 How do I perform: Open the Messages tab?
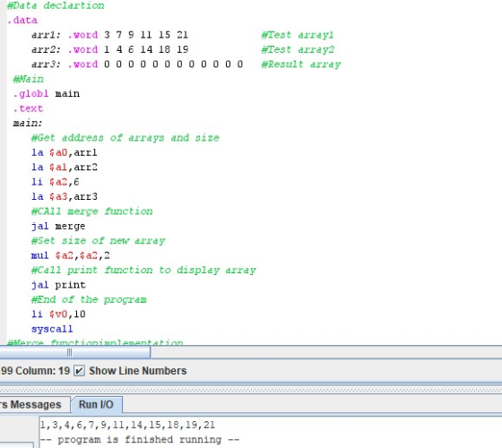pyautogui.click(x=35, y=404)
